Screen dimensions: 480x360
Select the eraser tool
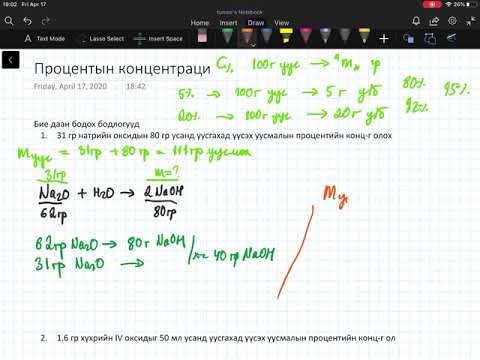[202, 36]
